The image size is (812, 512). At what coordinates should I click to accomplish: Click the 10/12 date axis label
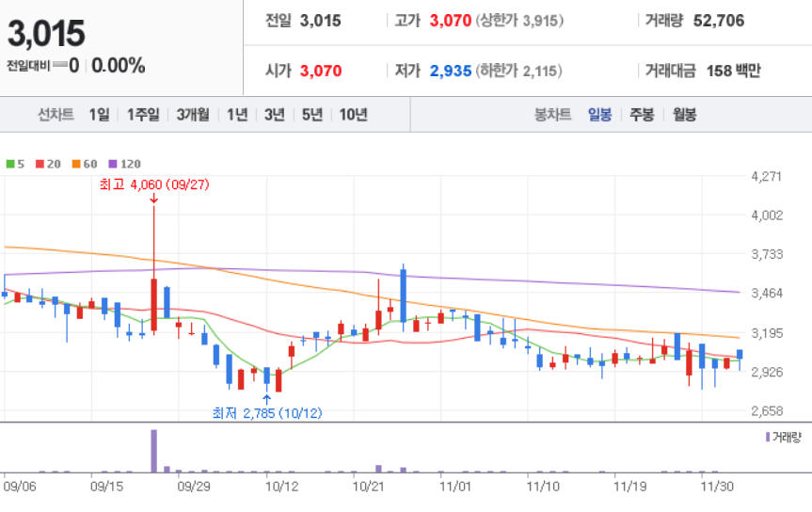point(281,487)
